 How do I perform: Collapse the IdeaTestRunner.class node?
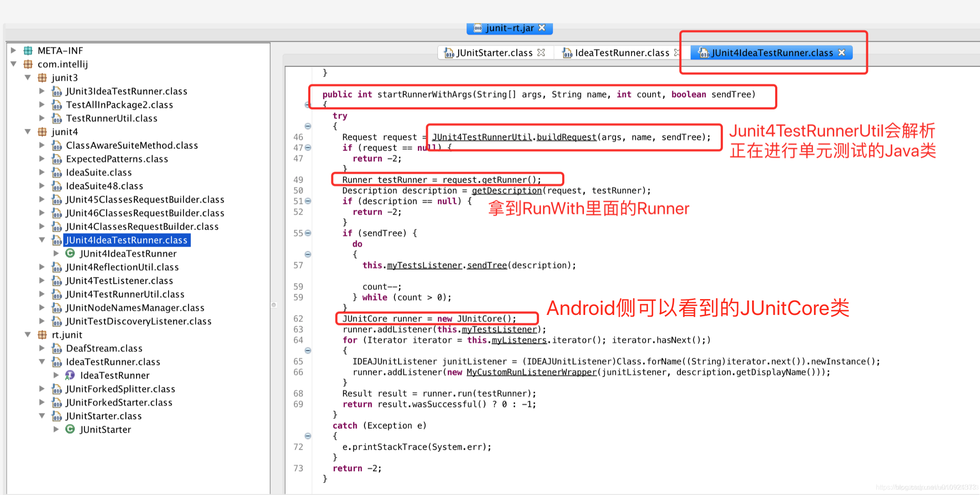click(x=42, y=362)
